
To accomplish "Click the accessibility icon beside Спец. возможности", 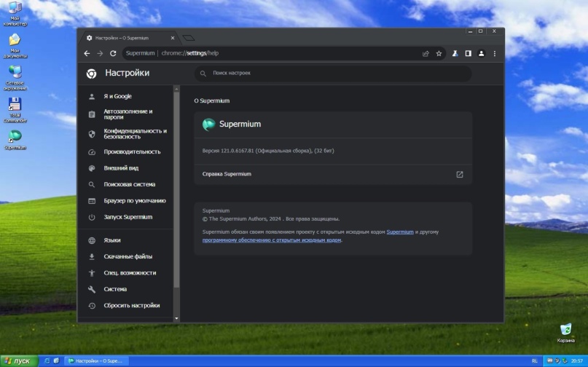I will [x=92, y=273].
